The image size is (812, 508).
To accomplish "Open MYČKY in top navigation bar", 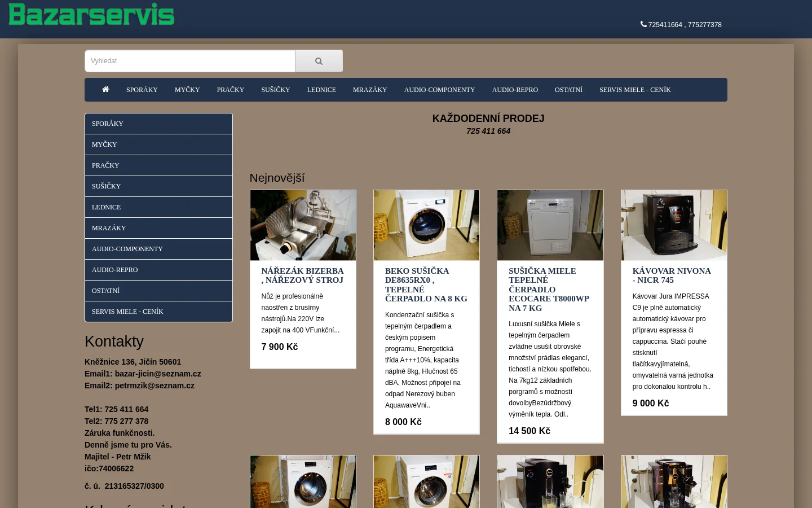I will tap(187, 90).
